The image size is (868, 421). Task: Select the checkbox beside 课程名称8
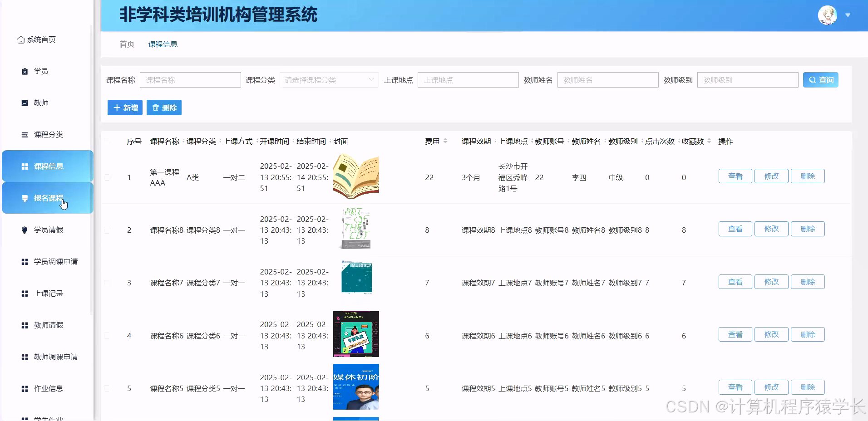[108, 230]
